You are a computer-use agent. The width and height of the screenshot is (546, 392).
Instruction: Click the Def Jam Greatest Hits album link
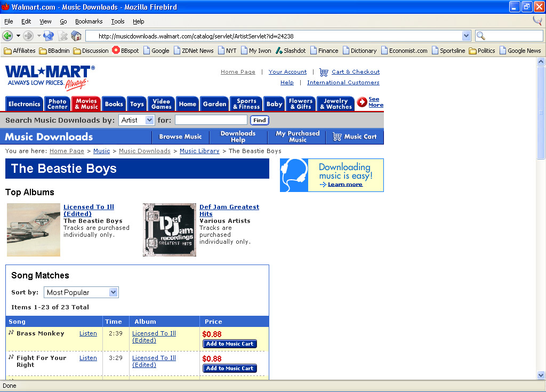pyautogui.click(x=229, y=211)
